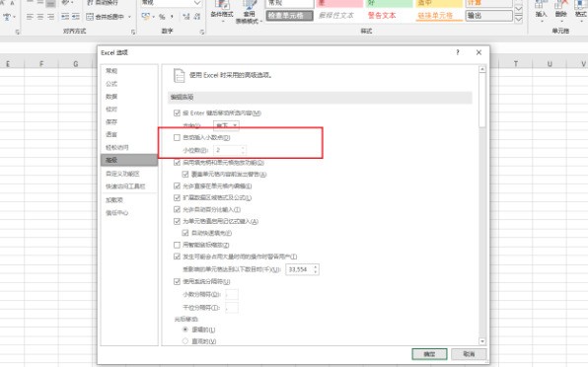This screenshot has height=367, width=588.
Task: Open the number group dialog launcher
Action: pos(202,33)
